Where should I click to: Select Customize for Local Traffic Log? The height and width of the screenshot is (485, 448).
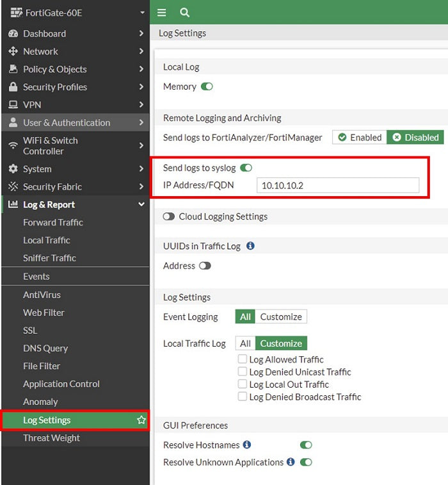[281, 343]
